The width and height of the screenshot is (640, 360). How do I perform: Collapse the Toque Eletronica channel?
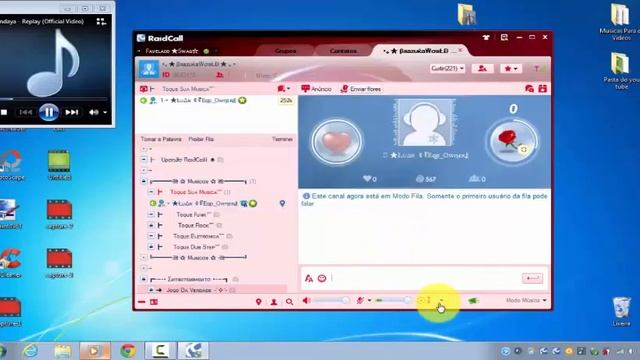[151, 236]
